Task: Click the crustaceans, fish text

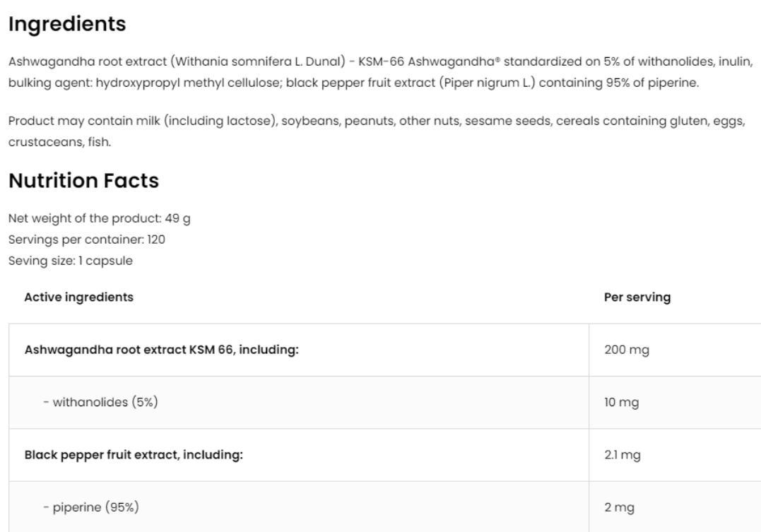Action: [x=59, y=142]
